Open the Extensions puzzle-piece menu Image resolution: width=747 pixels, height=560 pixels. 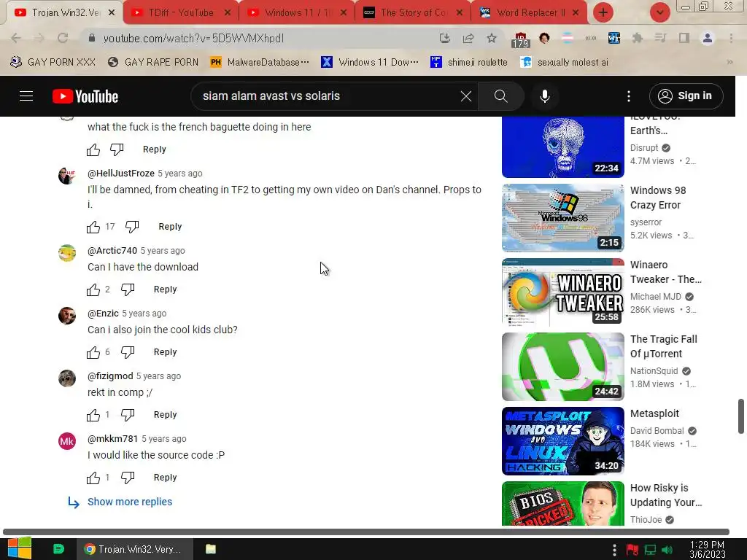pyautogui.click(x=637, y=38)
